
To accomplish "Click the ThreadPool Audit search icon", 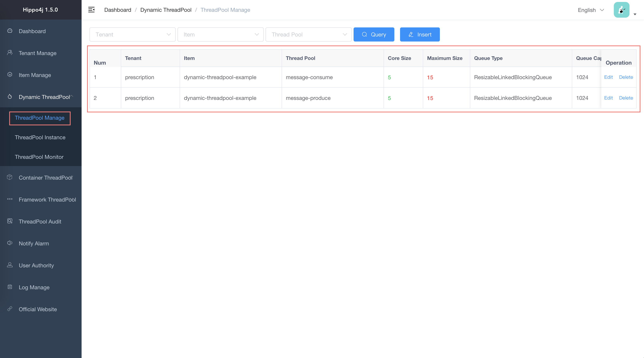I will point(10,221).
